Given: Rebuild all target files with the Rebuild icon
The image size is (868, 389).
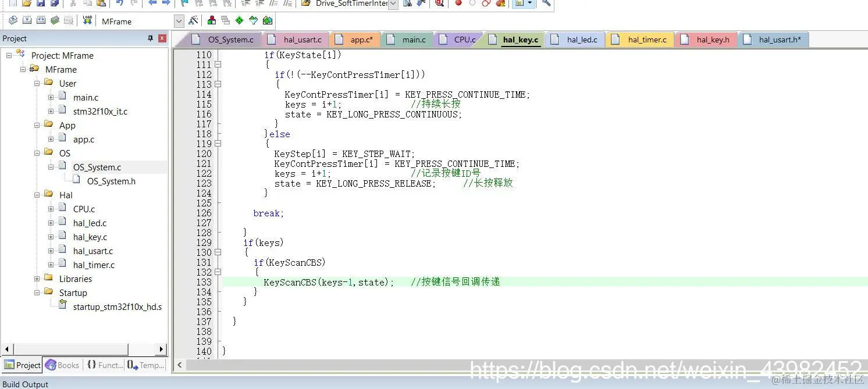Looking at the screenshot, I should click(41, 20).
